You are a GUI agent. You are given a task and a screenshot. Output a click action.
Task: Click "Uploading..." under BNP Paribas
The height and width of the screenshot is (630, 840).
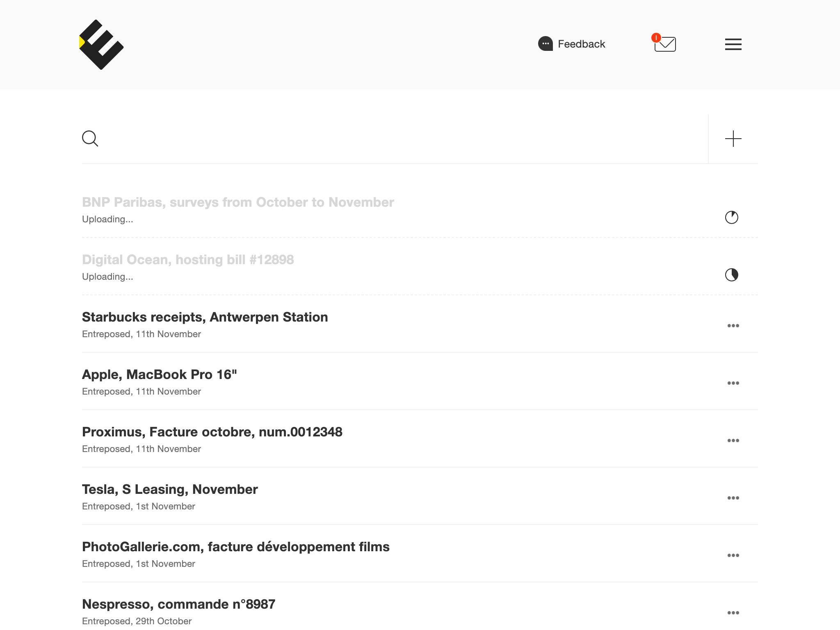coord(107,219)
